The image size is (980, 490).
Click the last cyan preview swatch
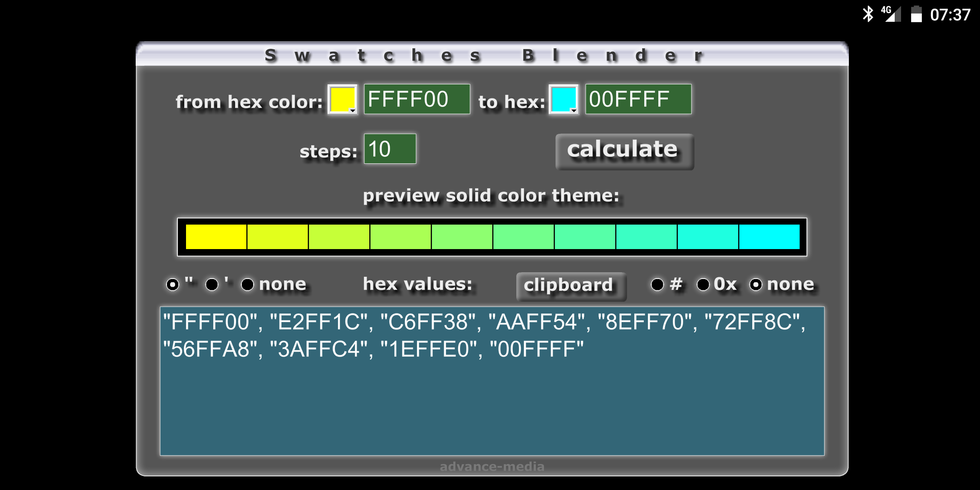tap(769, 237)
